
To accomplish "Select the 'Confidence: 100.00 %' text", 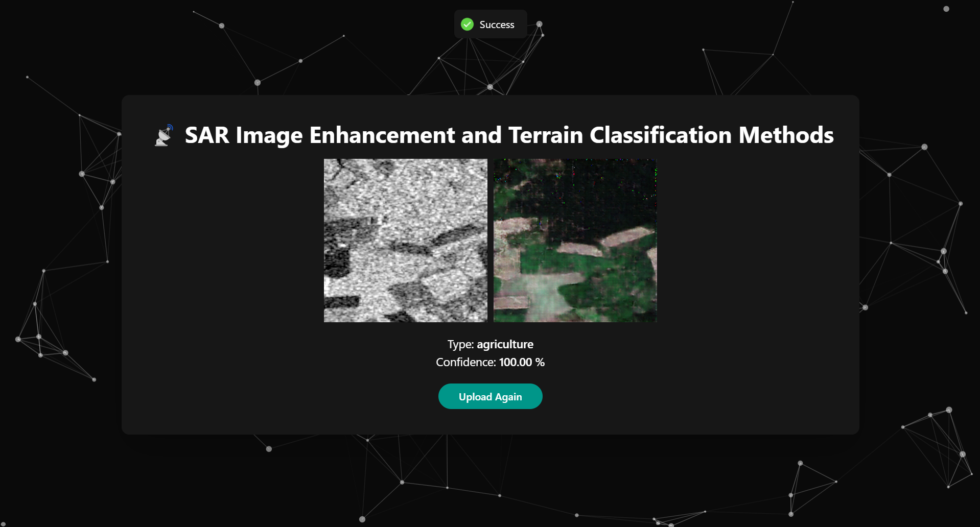I will 491,362.
